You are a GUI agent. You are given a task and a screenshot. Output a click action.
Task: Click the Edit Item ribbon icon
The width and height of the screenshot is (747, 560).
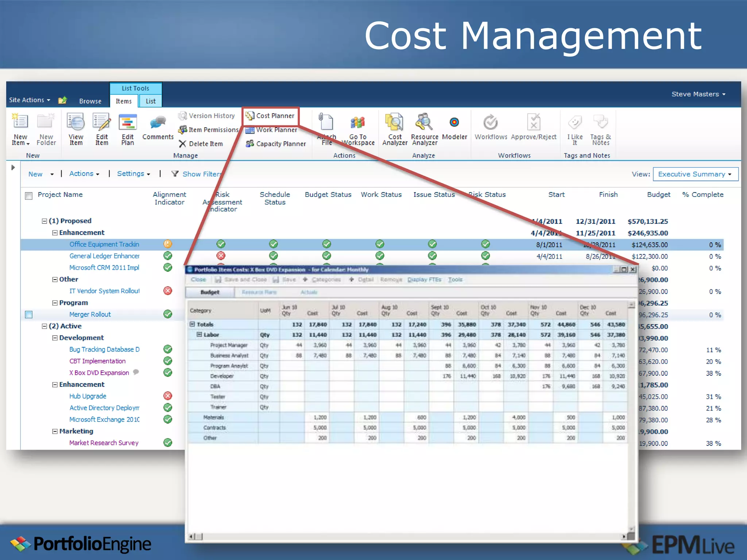(x=102, y=129)
